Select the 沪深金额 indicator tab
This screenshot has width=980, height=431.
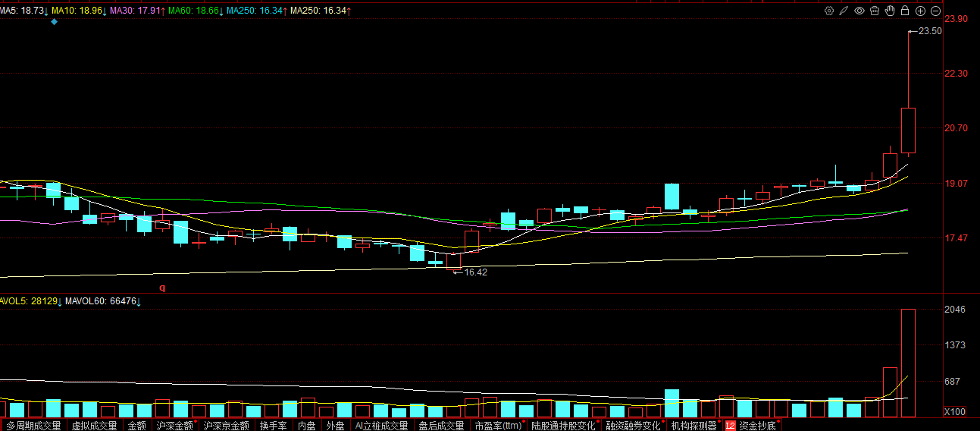175,426
